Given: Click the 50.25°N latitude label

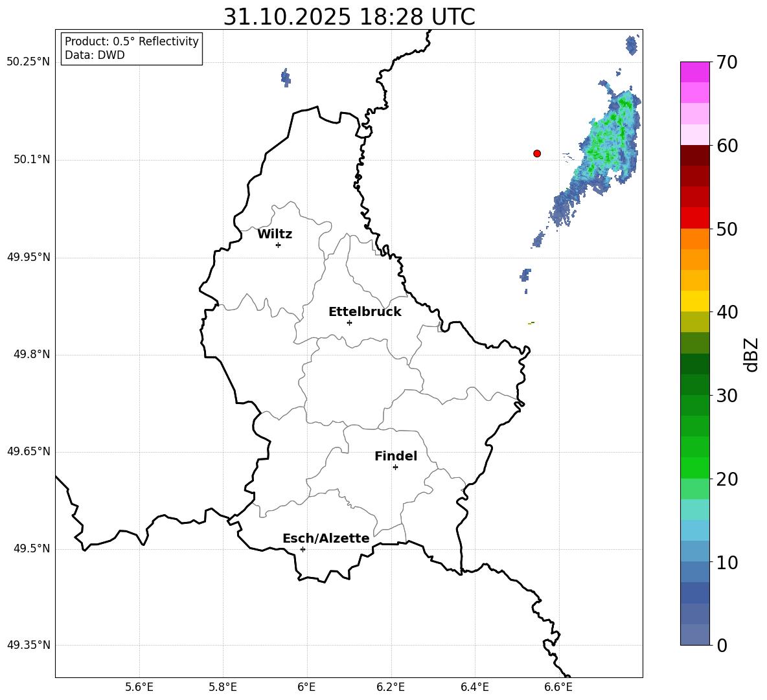Looking at the screenshot, I should click(x=29, y=62).
